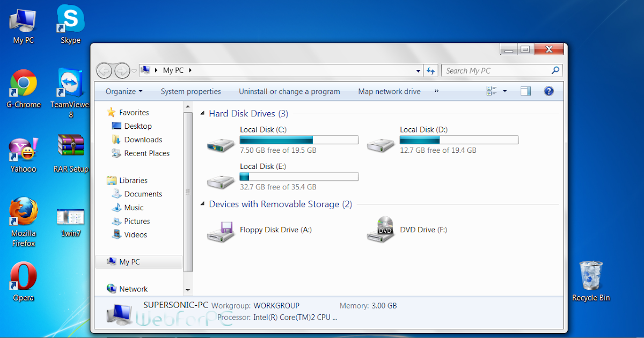The height and width of the screenshot is (338, 644).
Task: Toggle the preview pane button
Action: pos(525,91)
